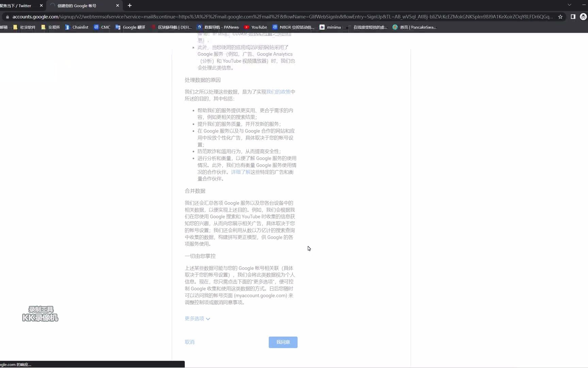The width and height of the screenshot is (588, 368).
Task: Open the NBOX 空投活动 bookmark
Action: coord(293,27)
